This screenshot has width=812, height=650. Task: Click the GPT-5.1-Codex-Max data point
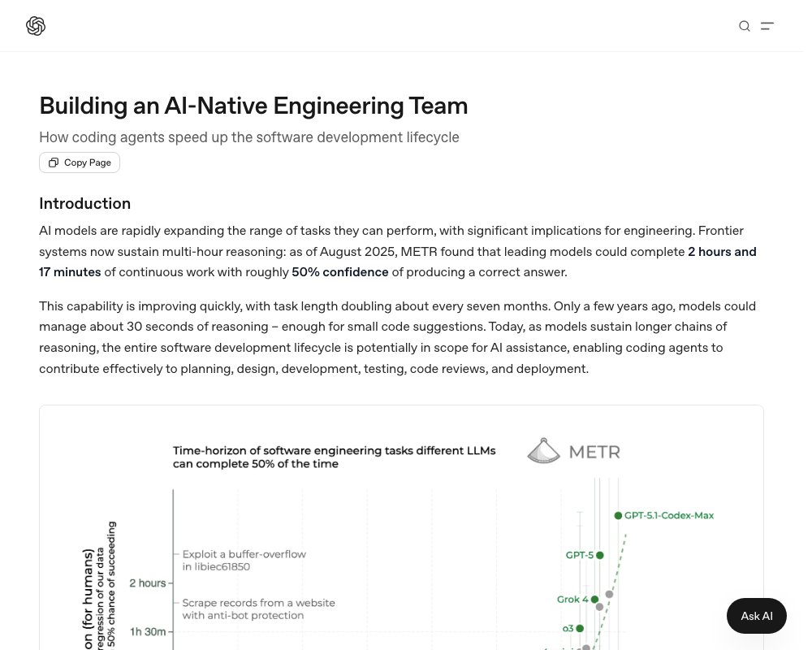point(618,515)
